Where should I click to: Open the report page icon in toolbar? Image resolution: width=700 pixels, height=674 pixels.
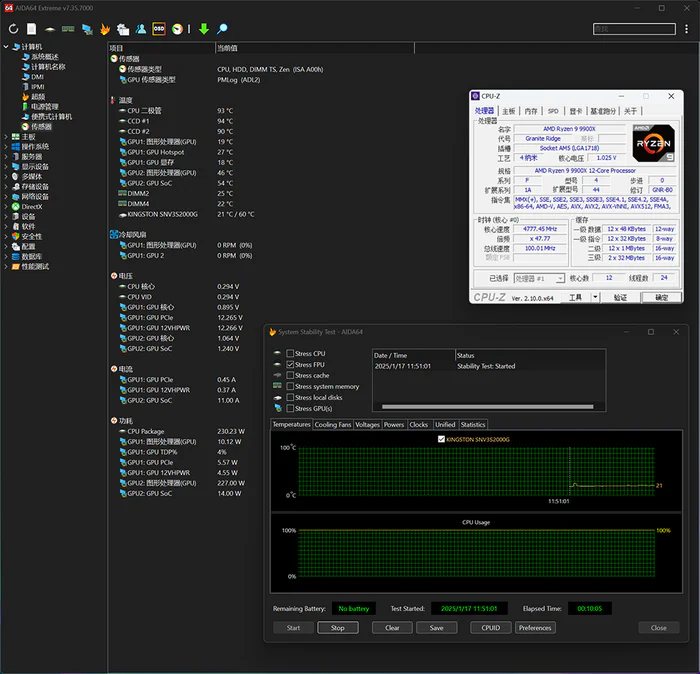[31, 29]
